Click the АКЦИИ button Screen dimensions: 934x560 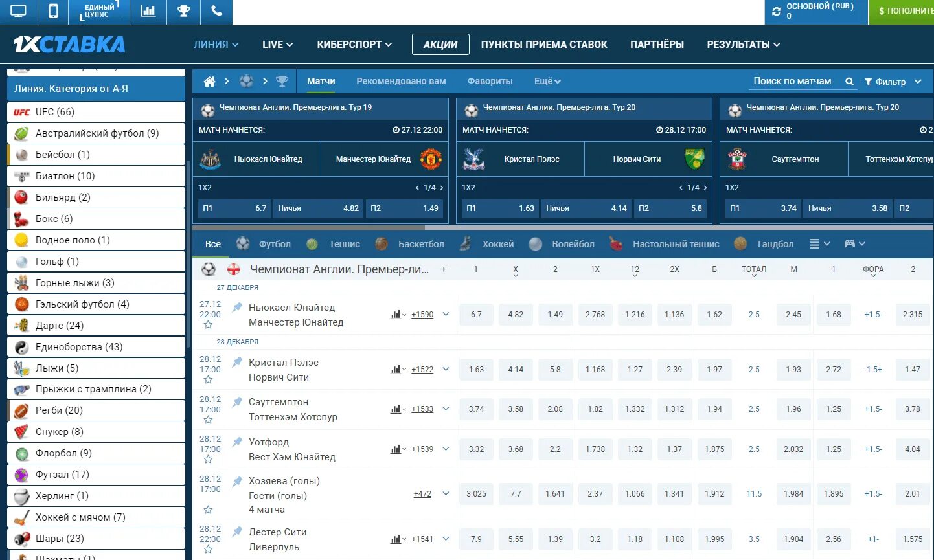tap(440, 45)
